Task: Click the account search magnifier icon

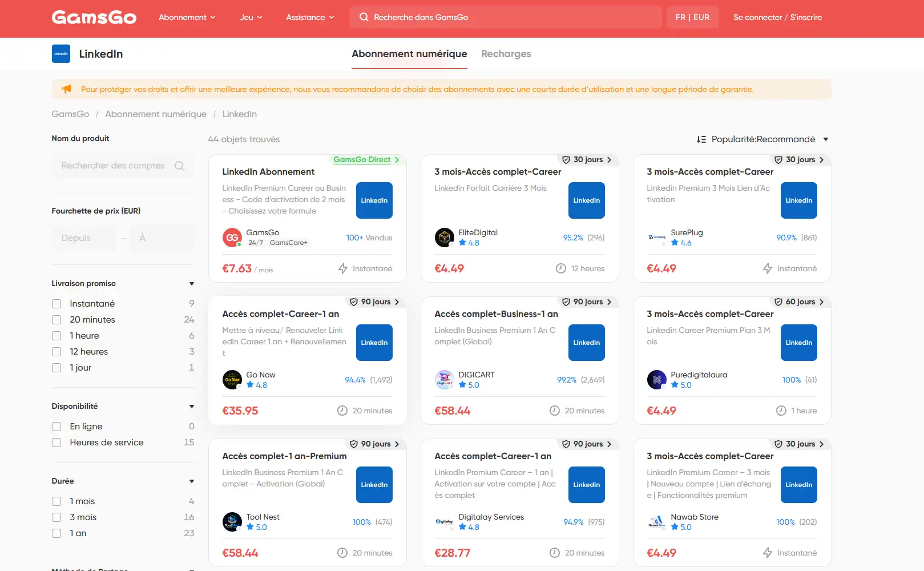Action: pos(179,166)
